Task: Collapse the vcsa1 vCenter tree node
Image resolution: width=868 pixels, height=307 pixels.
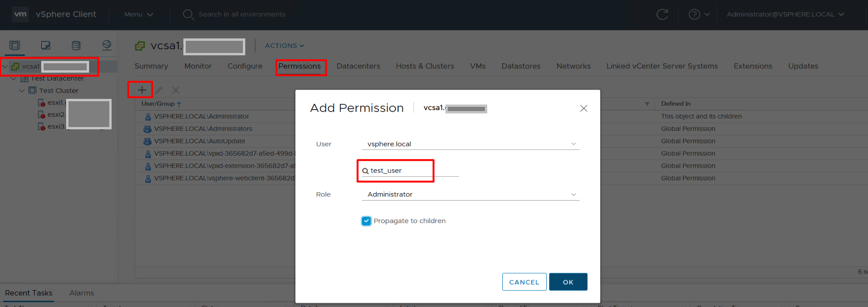Action: click(x=5, y=67)
